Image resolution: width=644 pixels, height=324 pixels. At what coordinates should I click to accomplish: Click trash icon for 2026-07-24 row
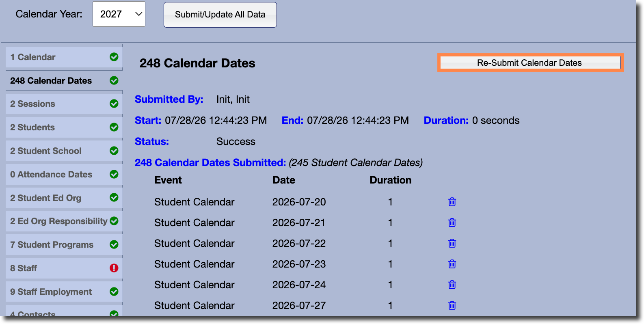[x=452, y=285]
